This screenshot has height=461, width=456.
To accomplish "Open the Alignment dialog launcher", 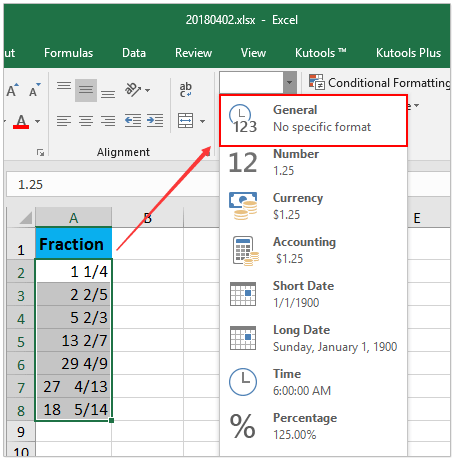I will tap(41, 153).
